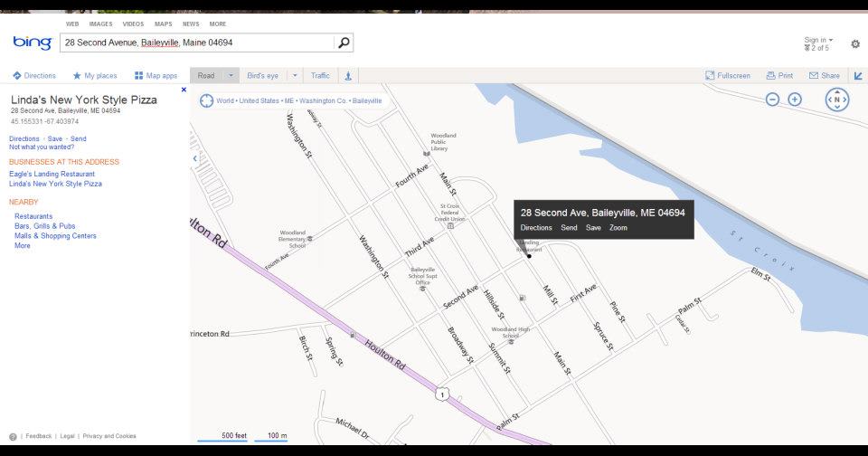
Task: Click Directions in the map popup
Action: (536, 228)
